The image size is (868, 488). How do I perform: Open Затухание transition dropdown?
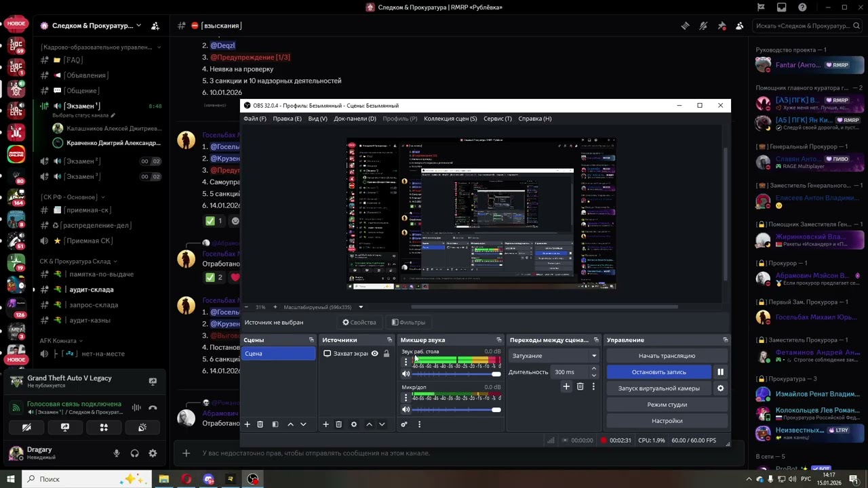[x=554, y=356]
